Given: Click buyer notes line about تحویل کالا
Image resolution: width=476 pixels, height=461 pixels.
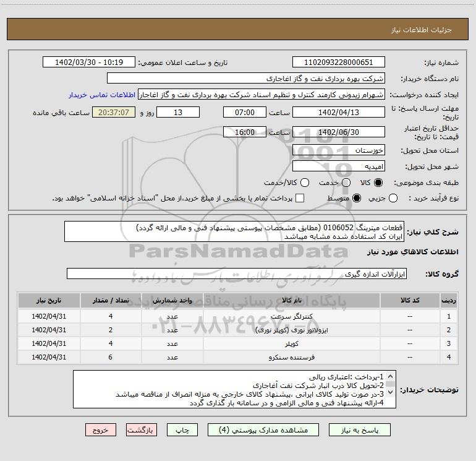Looking at the screenshot, I should click(318, 386).
